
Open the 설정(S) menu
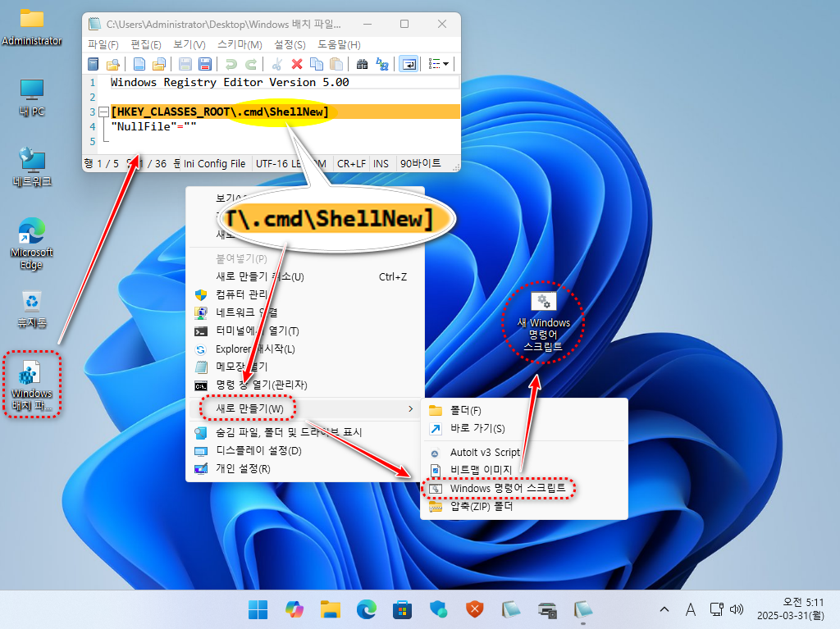[x=290, y=44]
